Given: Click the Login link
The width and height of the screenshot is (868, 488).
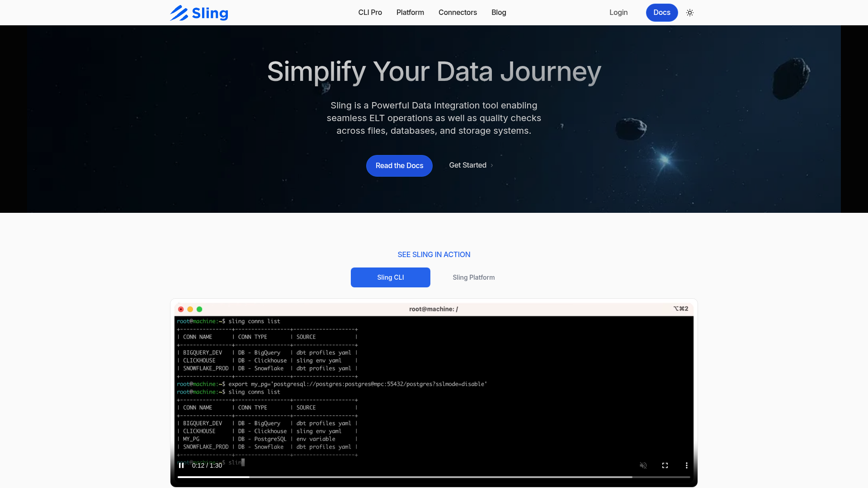Looking at the screenshot, I should [618, 13].
